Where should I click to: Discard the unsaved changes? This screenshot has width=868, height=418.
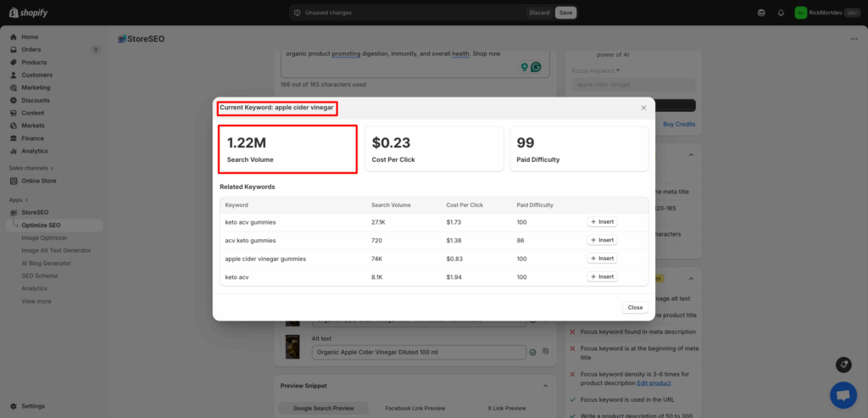(x=539, y=13)
